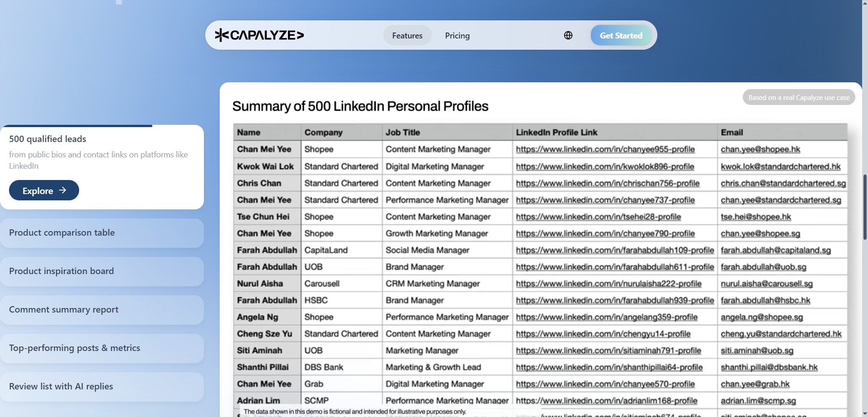Open tsehei28-profile LinkedIn link
The height and width of the screenshot is (417, 868).
coord(599,217)
